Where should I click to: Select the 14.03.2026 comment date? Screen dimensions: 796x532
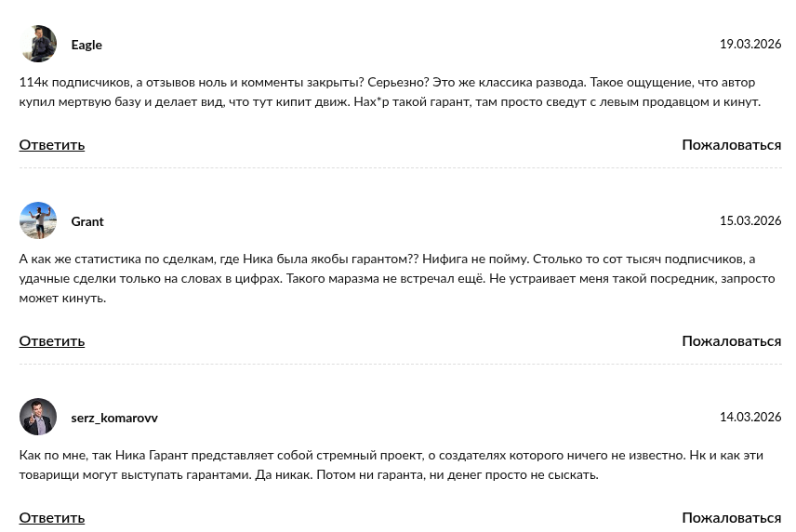(x=750, y=418)
